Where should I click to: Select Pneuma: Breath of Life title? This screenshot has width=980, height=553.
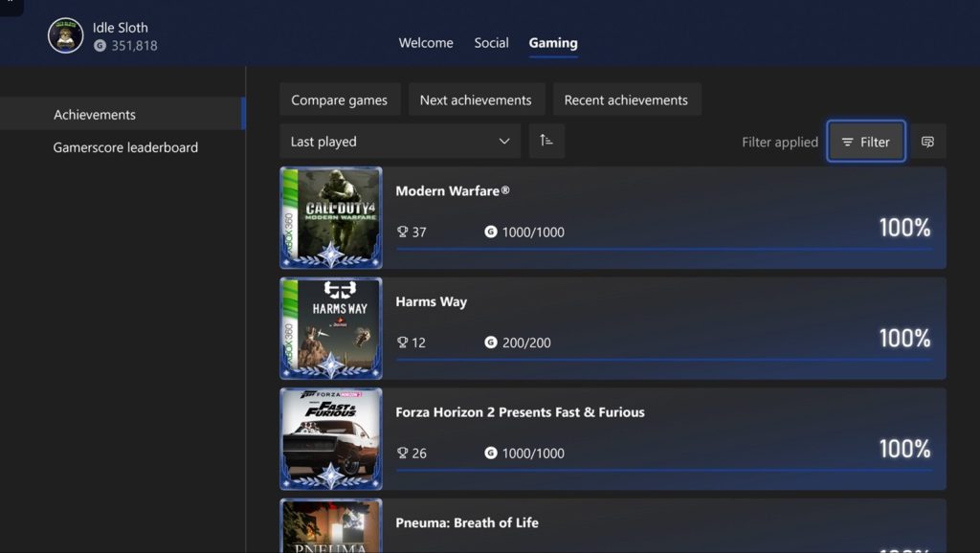[467, 522]
